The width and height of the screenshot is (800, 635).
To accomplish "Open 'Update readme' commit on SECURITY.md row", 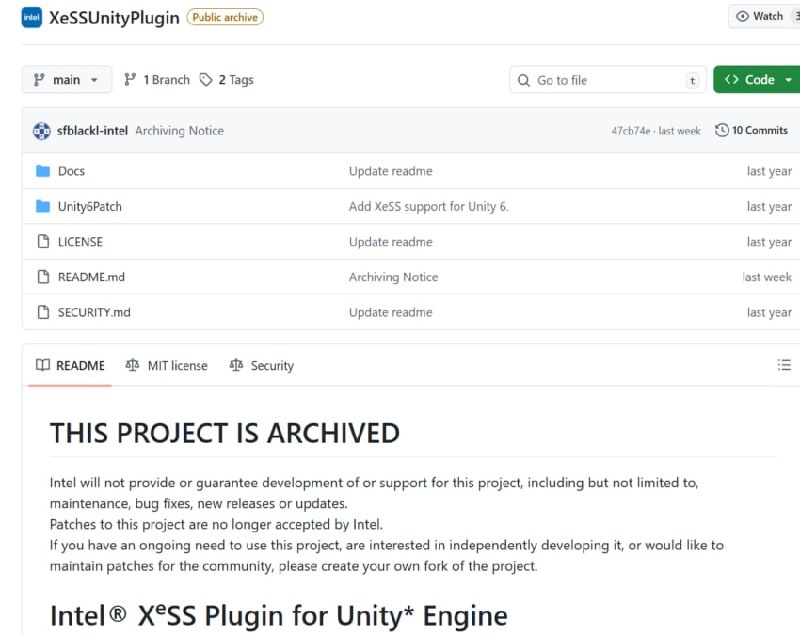I will [391, 312].
